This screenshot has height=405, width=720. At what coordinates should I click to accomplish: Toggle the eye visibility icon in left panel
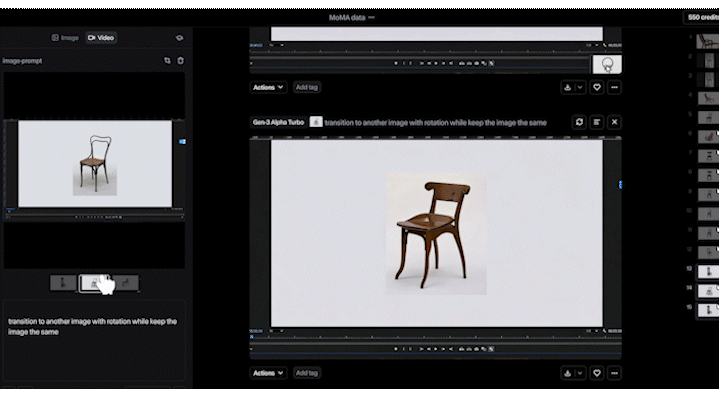[180, 38]
